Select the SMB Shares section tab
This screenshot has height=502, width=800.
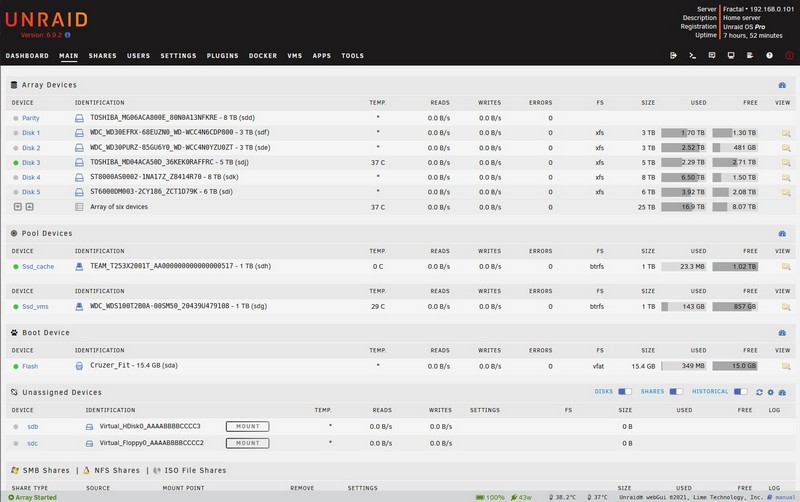click(46, 470)
